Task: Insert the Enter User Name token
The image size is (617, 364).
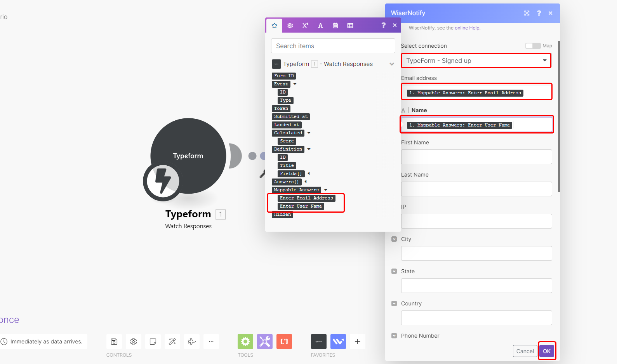Action: tap(301, 206)
